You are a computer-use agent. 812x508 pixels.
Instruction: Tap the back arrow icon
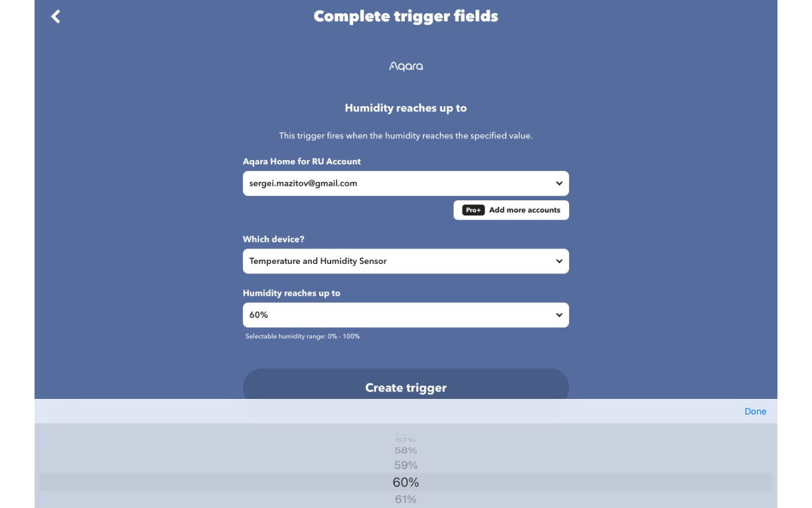click(x=56, y=17)
